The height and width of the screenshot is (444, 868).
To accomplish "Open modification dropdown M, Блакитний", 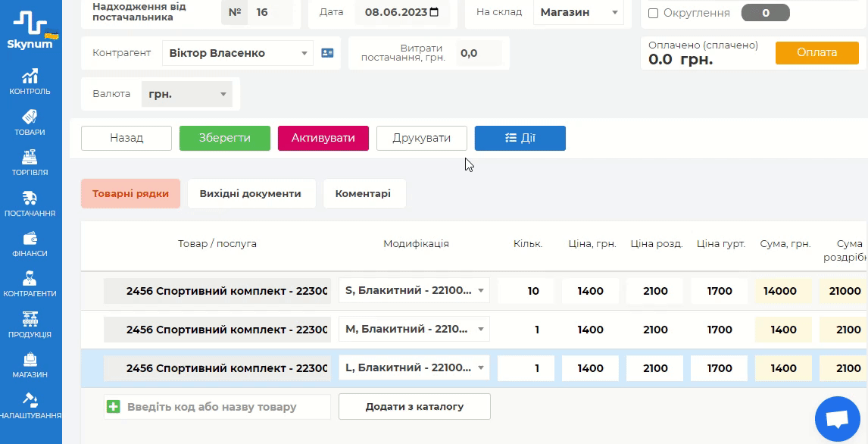I will point(414,330).
